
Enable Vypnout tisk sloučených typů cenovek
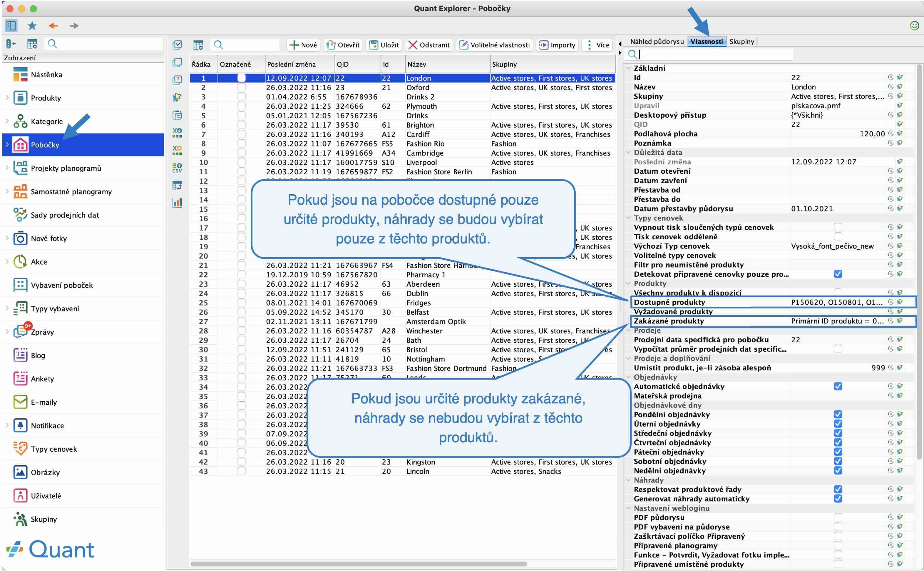coord(838,227)
